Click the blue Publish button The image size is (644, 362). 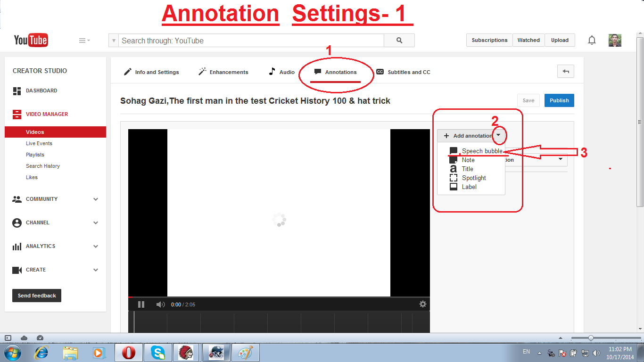coord(559,100)
